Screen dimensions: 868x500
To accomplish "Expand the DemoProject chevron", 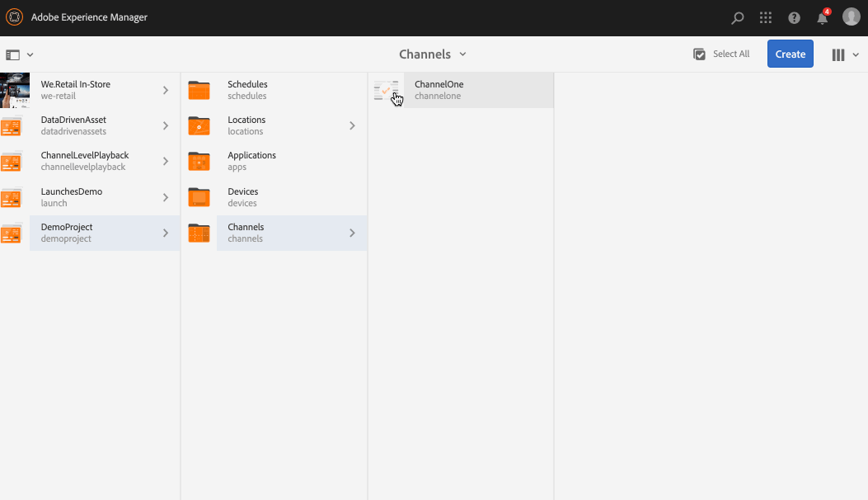I will click(x=165, y=233).
